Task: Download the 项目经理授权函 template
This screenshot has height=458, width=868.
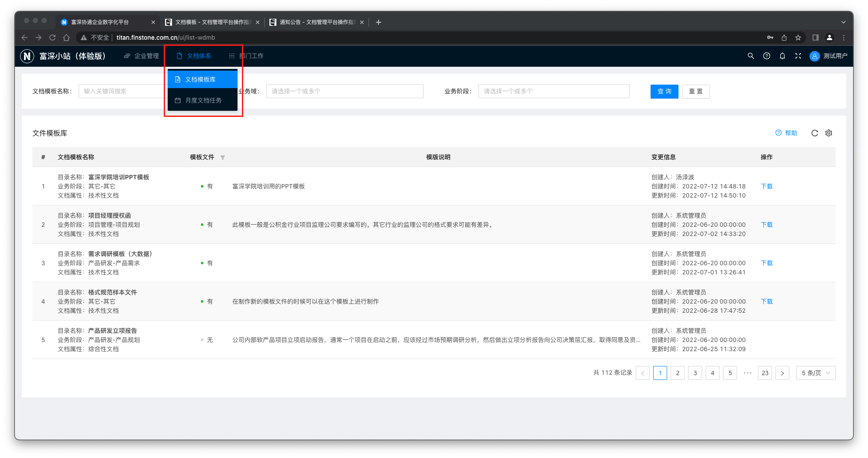Action: 767,225
